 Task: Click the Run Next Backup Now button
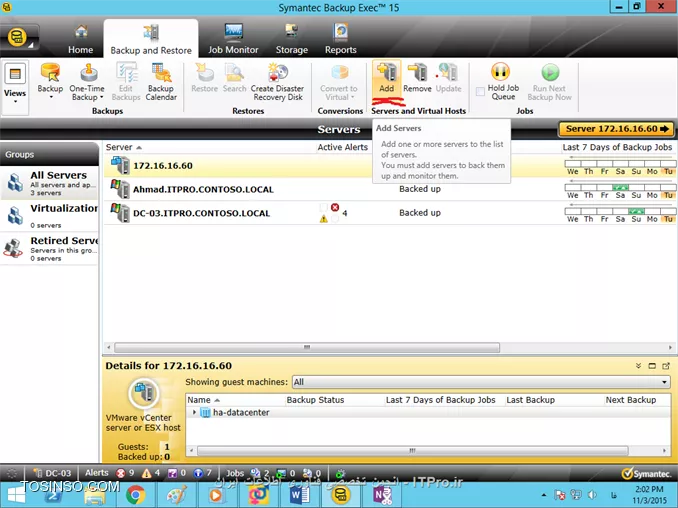tap(550, 81)
